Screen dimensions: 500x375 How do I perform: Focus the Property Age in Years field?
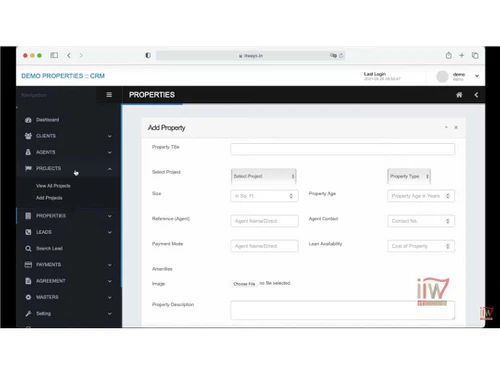(421, 196)
